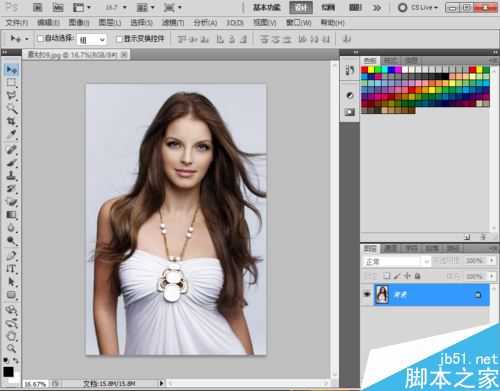
Task: Hide the background layer via its eye icon
Action: [x=367, y=294]
